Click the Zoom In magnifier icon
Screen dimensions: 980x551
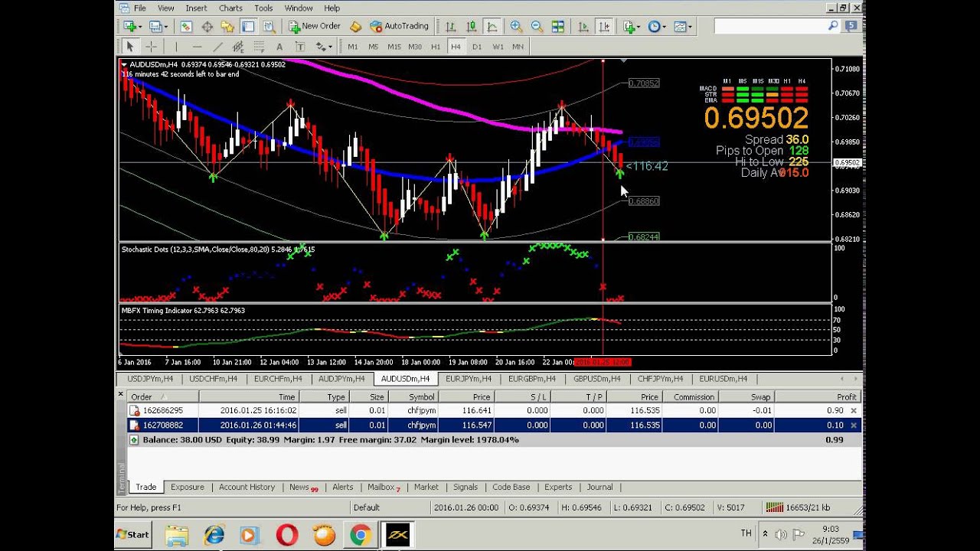pos(516,26)
